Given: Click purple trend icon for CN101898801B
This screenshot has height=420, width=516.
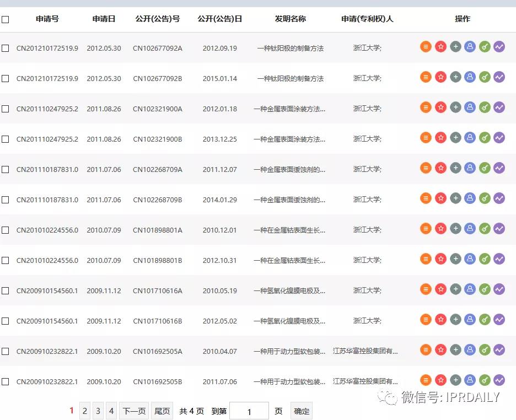Looking at the screenshot, I should pos(499,259).
